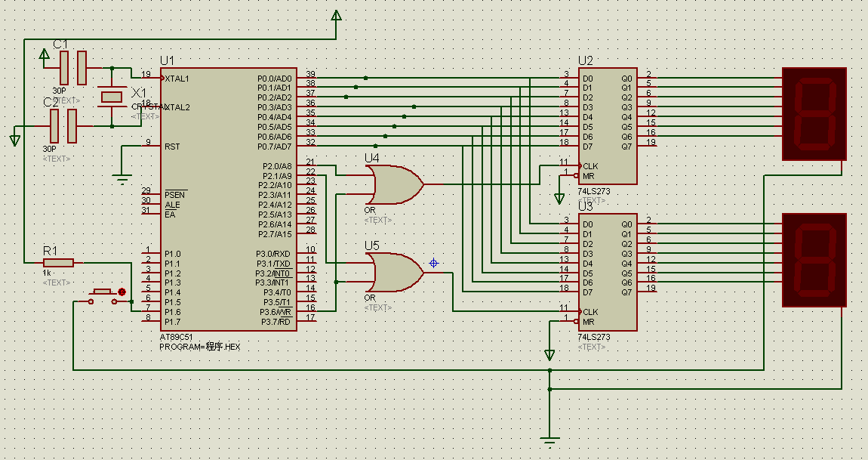Click the ground symbol below the RST pin
The height and width of the screenshot is (460, 868).
[x=122, y=180]
